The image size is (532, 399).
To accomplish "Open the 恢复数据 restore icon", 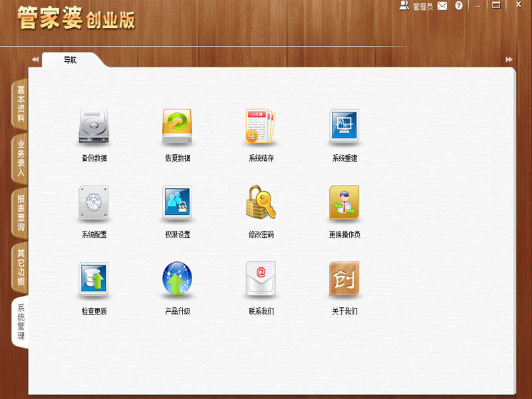I will (177, 126).
